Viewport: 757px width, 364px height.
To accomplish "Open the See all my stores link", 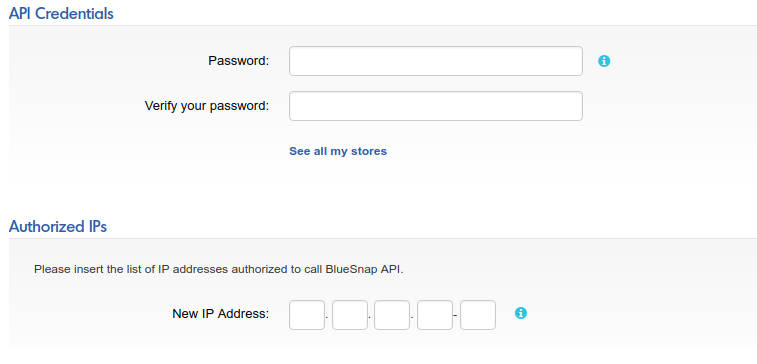I will point(338,151).
